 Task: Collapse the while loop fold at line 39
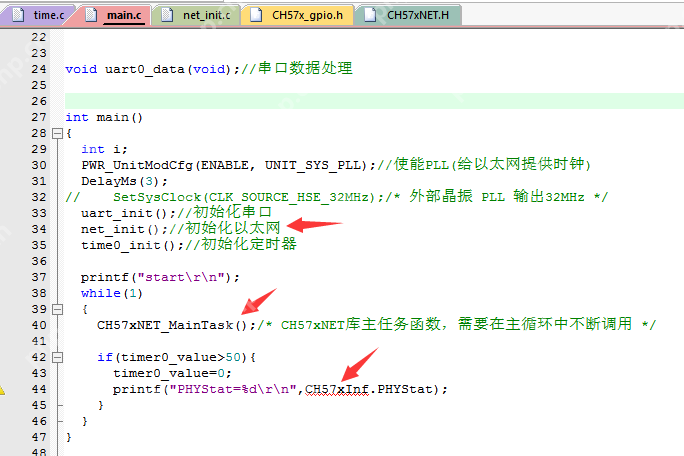click(x=58, y=309)
